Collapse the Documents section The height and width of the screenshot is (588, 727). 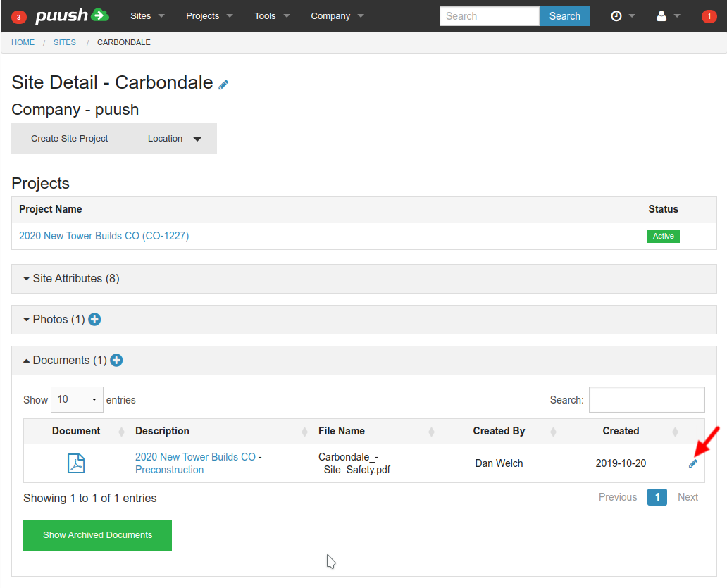click(64, 361)
